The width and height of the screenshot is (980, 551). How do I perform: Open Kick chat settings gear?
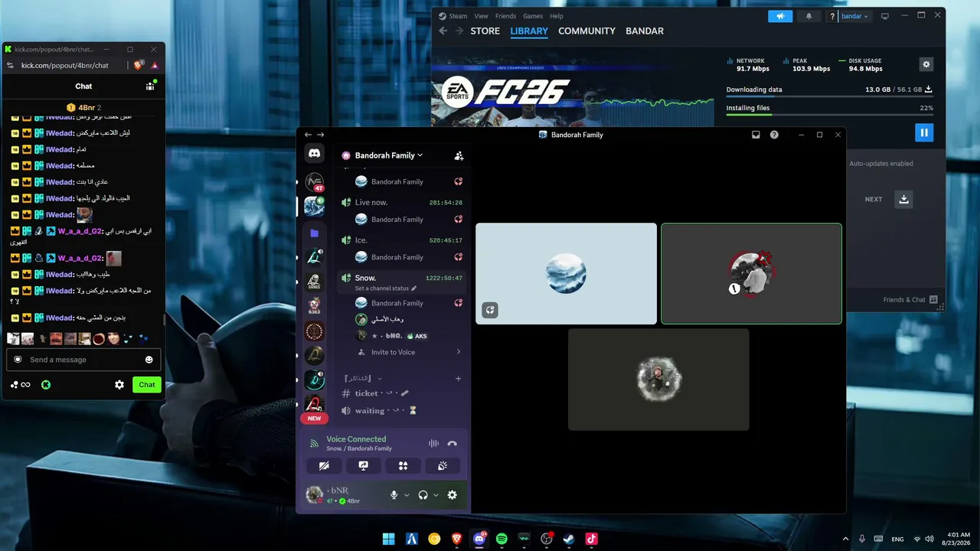pyautogui.click(x=119, y=385)
